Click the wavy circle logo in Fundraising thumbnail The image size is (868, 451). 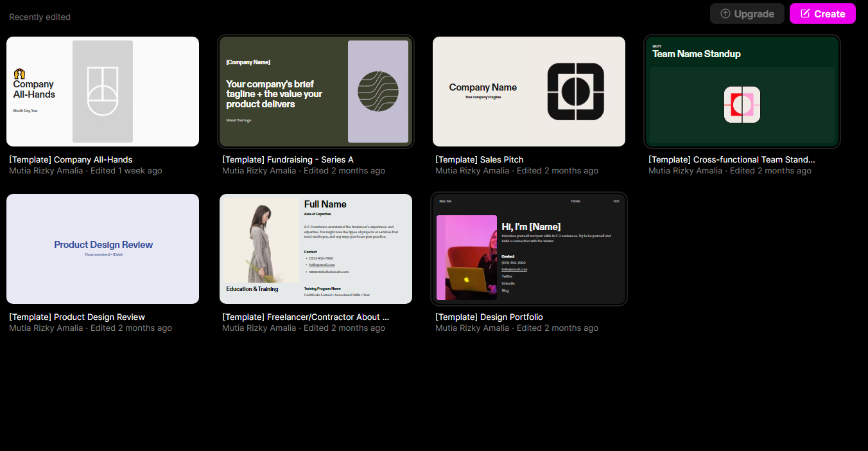click(378, 92)
